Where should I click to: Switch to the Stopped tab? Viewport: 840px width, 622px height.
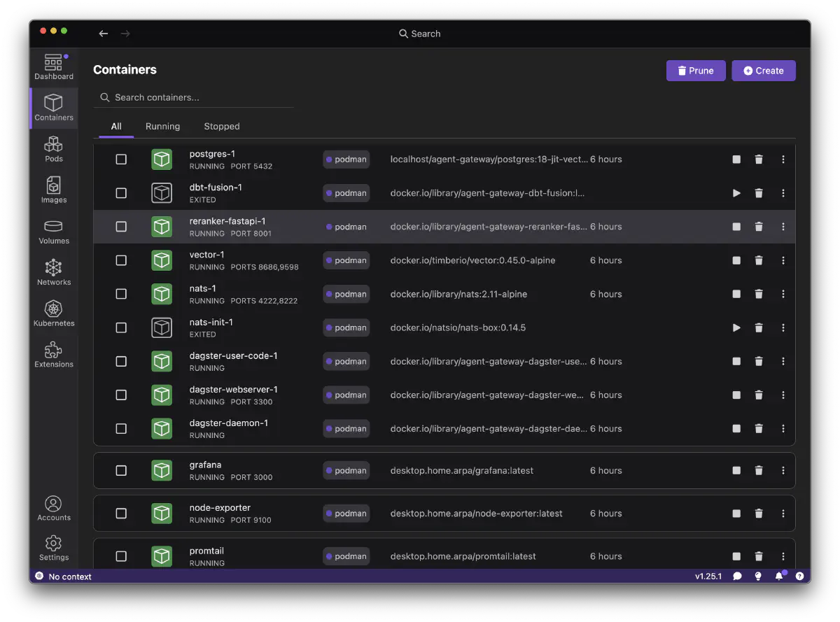(x=222, y=127)
